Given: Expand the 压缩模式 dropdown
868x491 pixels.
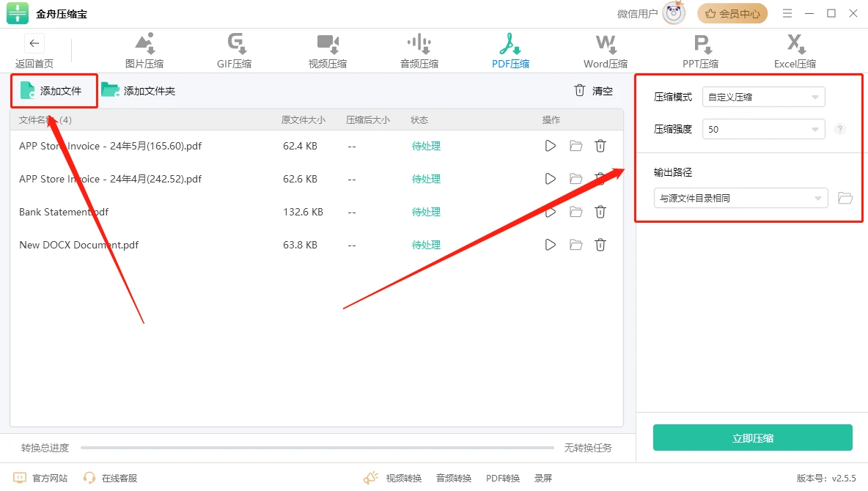Looking at the screenshot, I should pyautogui.click(x=763, y=97).
